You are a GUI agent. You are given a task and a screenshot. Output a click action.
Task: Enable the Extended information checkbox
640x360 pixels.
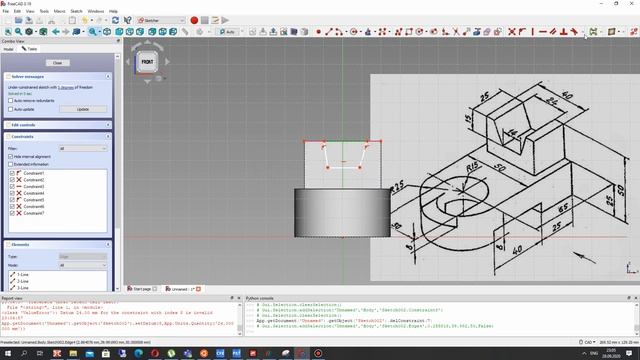tap(11, 164)
